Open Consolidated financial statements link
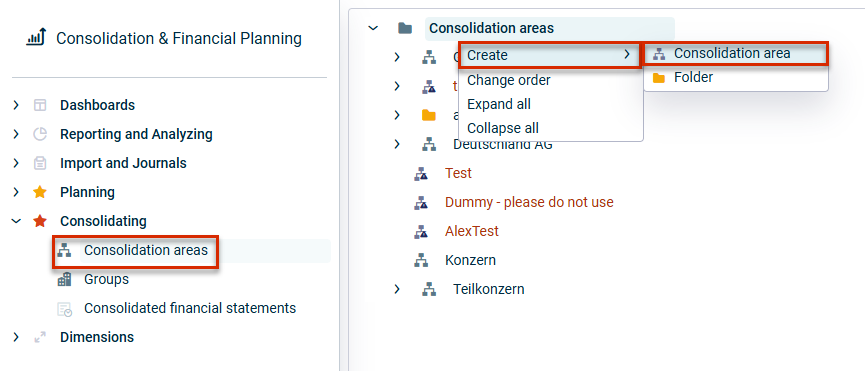Viewport: 865px width, 371px height. 190,308
